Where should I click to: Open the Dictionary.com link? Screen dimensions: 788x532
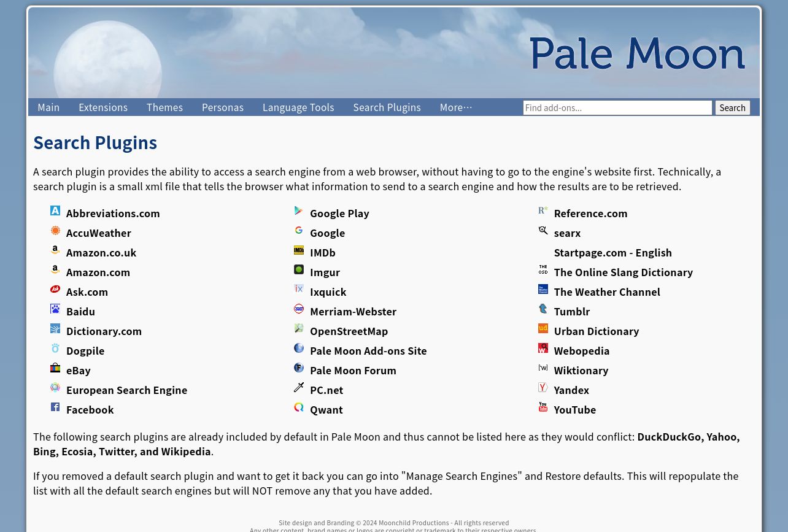pos(104,331)
